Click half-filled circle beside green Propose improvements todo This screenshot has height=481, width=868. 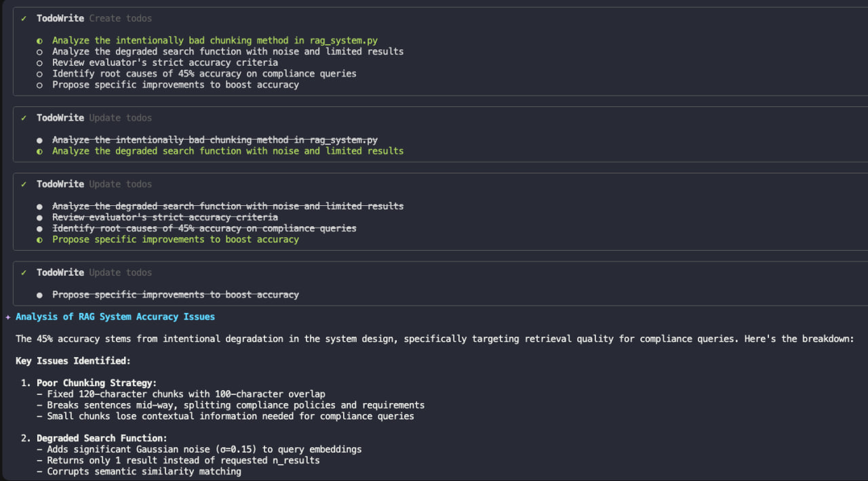(39, 239)
